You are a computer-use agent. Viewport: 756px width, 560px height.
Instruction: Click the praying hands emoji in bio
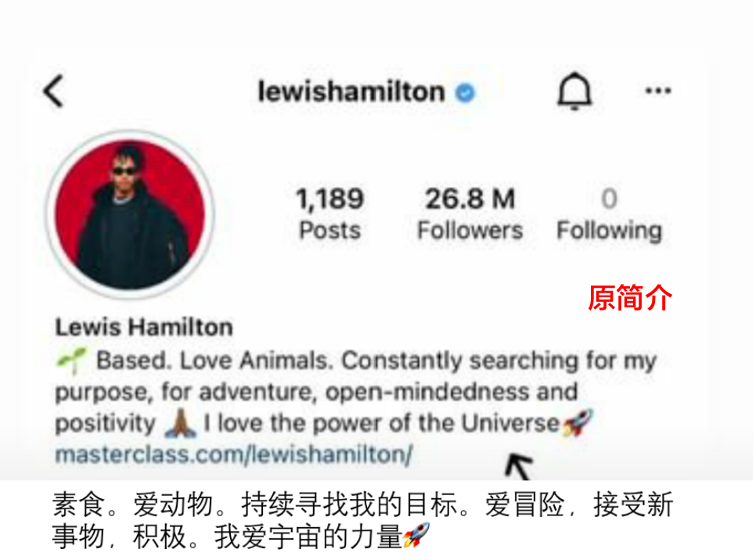(180, 423)
